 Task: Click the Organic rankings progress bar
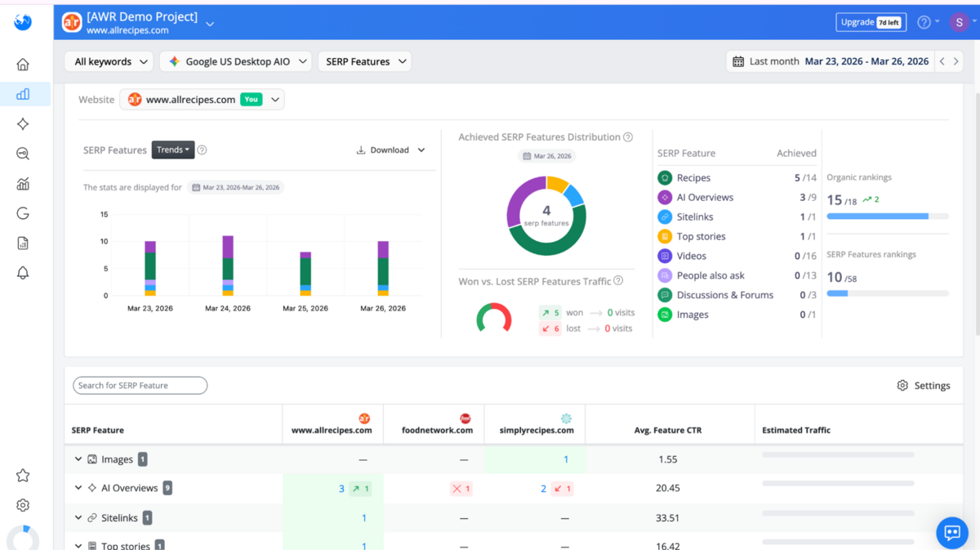click(x=888, y=217)
